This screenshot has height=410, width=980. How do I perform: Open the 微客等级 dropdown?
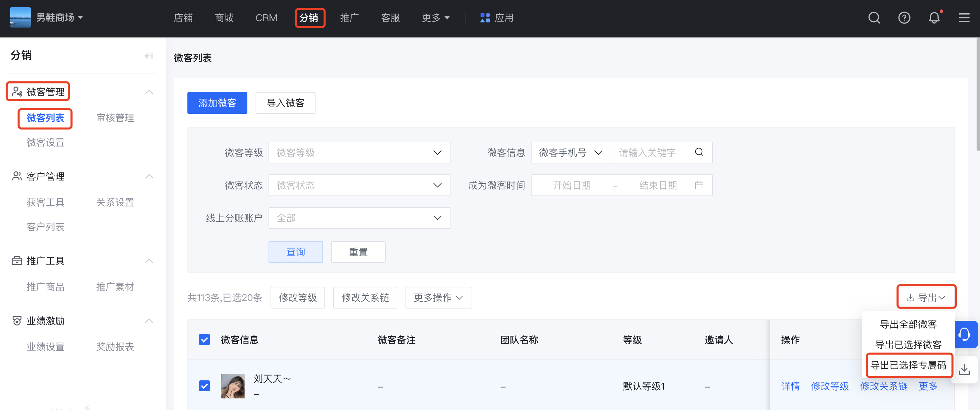tap(359, 153)
